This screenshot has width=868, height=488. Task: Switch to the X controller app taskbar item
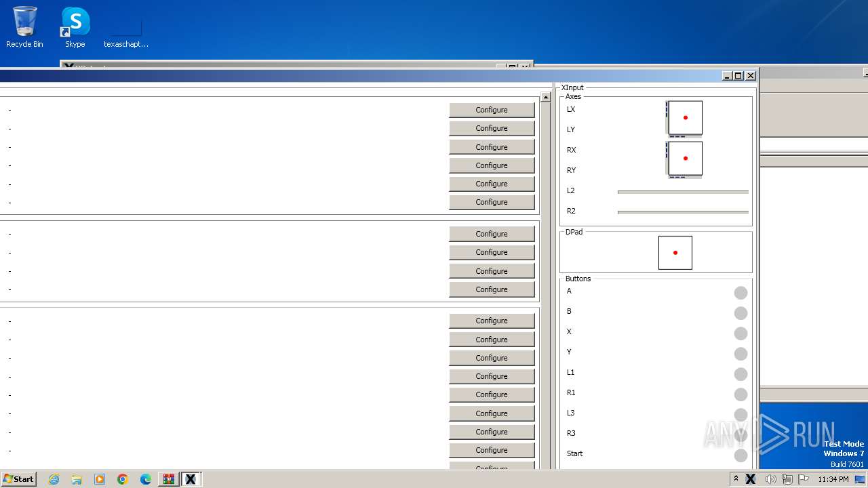coord(191,479)
